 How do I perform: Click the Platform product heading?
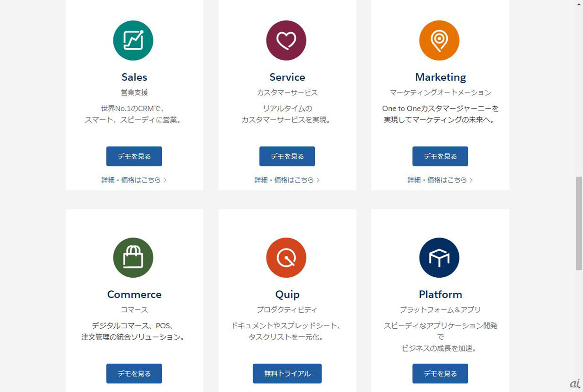point(440,294)
